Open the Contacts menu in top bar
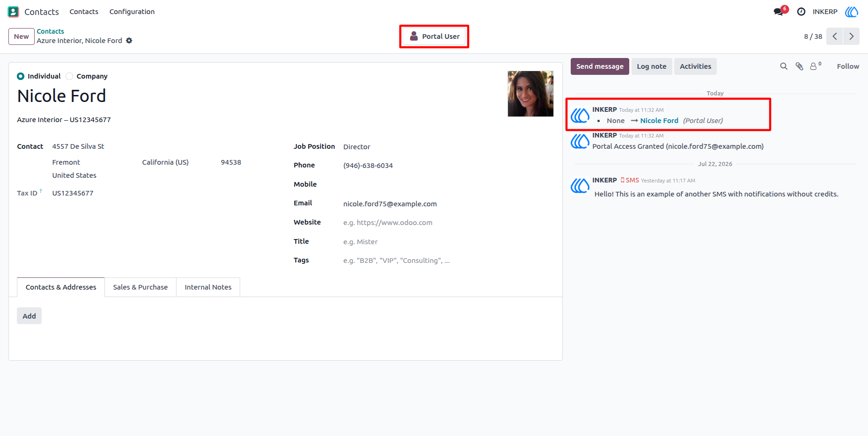868x436 pixels. [84, 12]
